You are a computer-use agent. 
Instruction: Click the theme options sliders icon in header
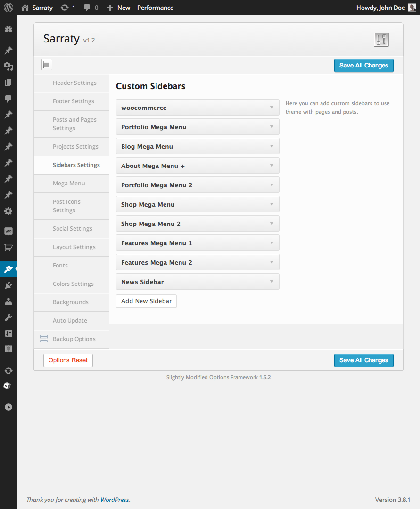[381, 40]
